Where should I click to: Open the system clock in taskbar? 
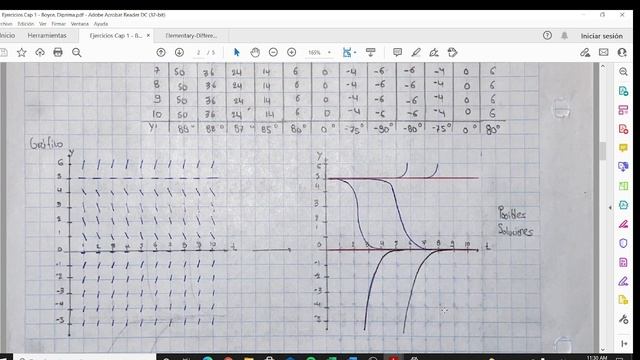(x=596, y=358)
